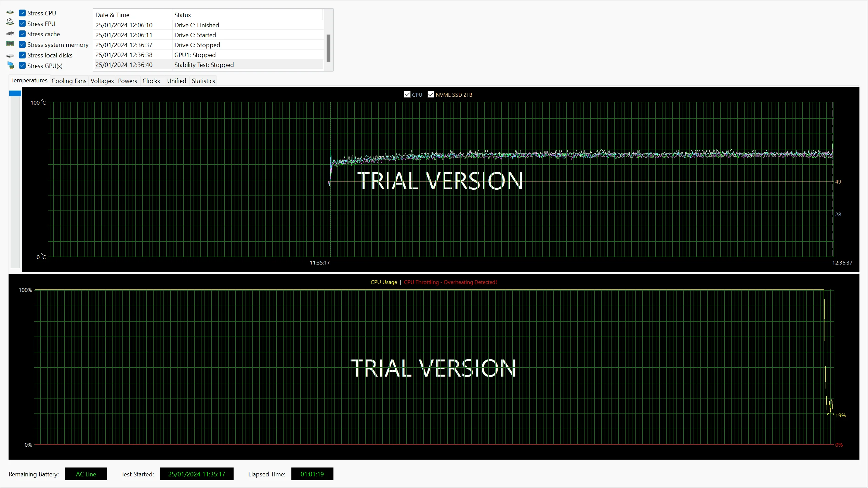The width and height of the screenshot is (868, 488).
Task: Hide the CPU temperature graph line
Action: pos(407,95)
